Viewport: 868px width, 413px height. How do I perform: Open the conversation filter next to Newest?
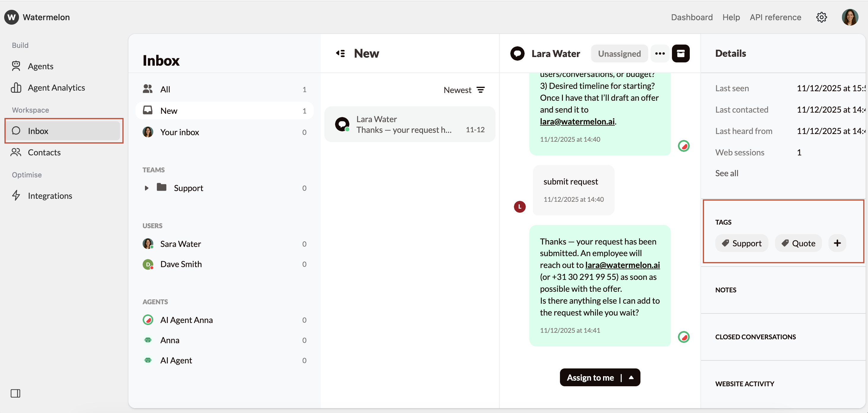tap(481, 89)
